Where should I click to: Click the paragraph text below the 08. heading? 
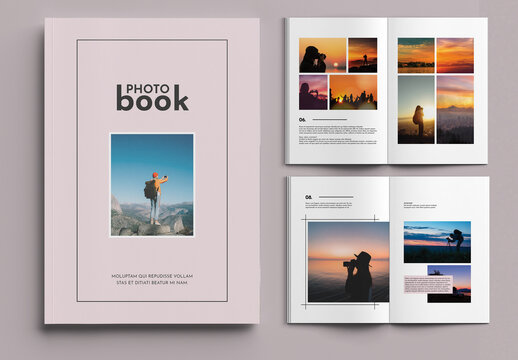click(x=329, y=205)
